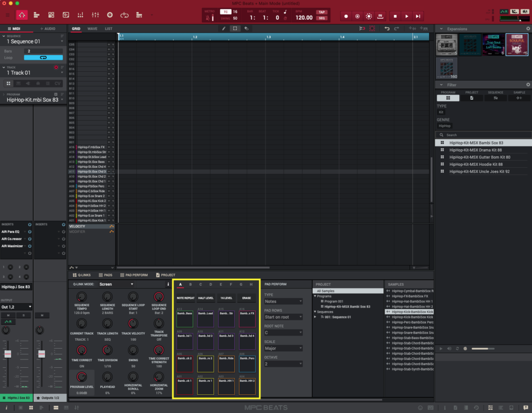
Task: Click the Filter SAMPLE waveform icon
Action: (519, 98)
